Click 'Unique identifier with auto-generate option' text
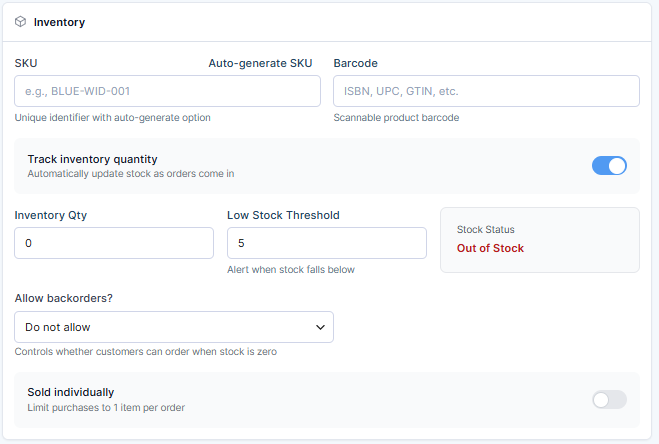Viewport: 659px width, 444px height. pyautogui.click(x=113, y=118)
